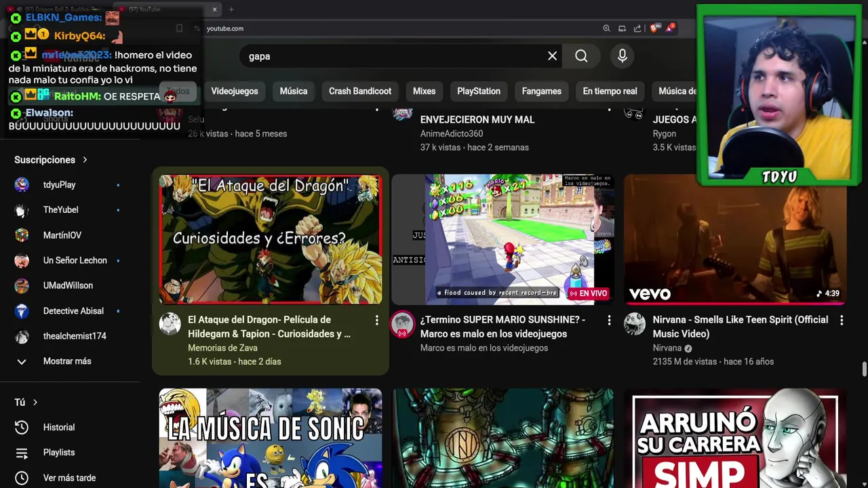Screen dimensions: 868x488
Task: Click Nirvana Smells Like Teen Spirit title
Action: tap(741, 327)
